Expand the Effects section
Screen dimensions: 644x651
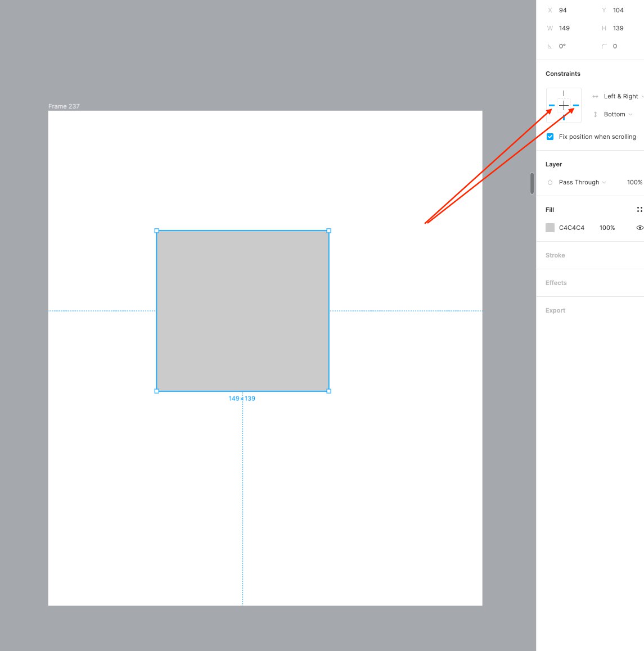556,283
